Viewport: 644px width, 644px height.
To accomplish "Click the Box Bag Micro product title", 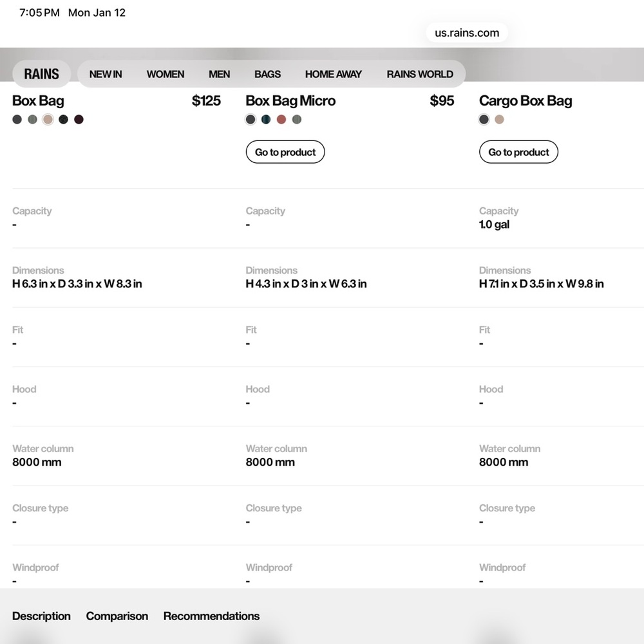I will [x=291, y=101].
